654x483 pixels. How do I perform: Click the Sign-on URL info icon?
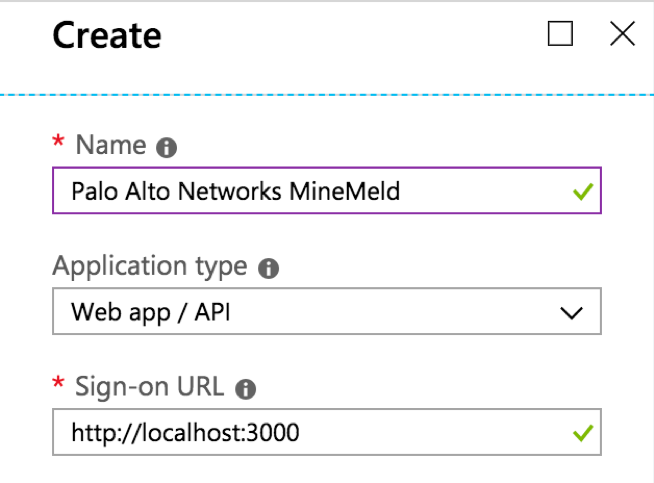click(247, 389)
